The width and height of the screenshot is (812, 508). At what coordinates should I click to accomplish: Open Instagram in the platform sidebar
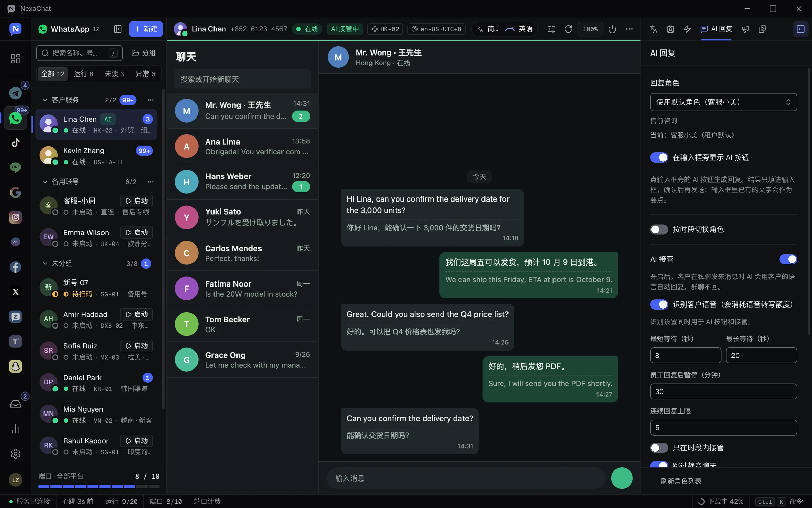(15, 217)
